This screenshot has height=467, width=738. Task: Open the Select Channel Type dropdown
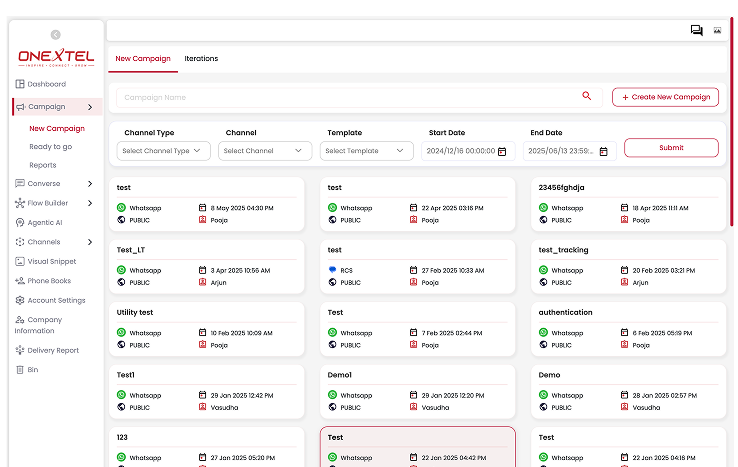[x=164, y=151]
